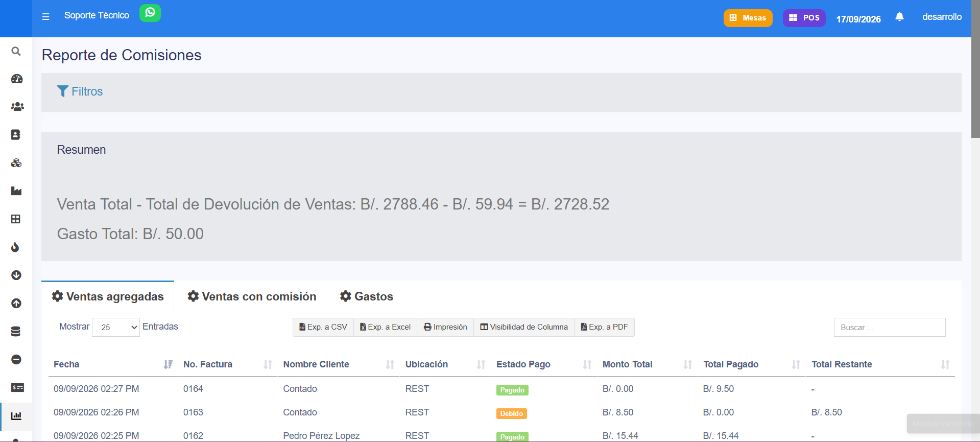The width and height of the screenshot is (980, 442).
Task: Export table with Exp. a Excel
Action: [x=386, y=327]
